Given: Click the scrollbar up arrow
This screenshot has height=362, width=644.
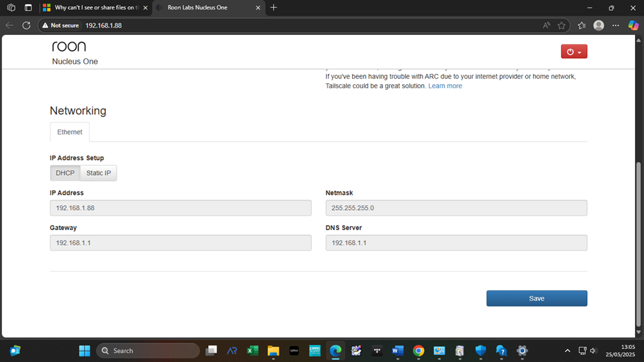Looking at the screenshot, I should pyautogui.click(x=639, y=40).
